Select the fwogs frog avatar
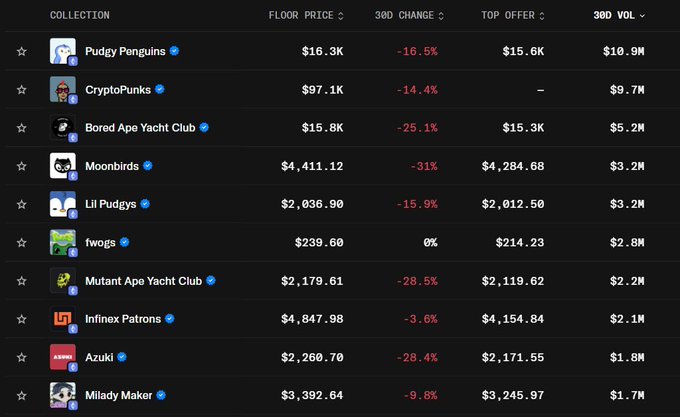The width and height of the screenshot is (680, 417). (62, 242)
